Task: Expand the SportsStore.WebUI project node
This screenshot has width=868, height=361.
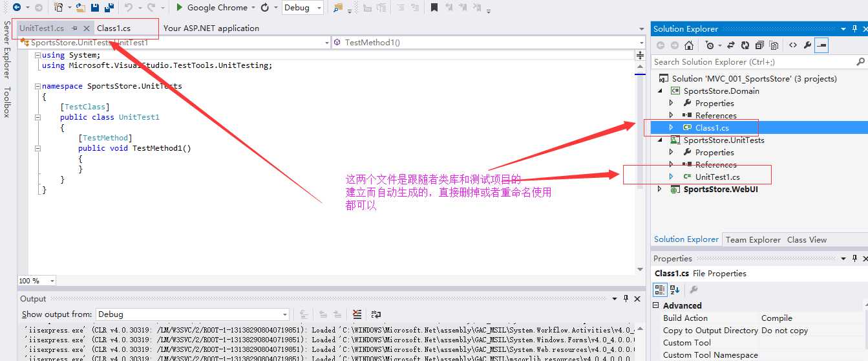Action: tap(660, 190)
